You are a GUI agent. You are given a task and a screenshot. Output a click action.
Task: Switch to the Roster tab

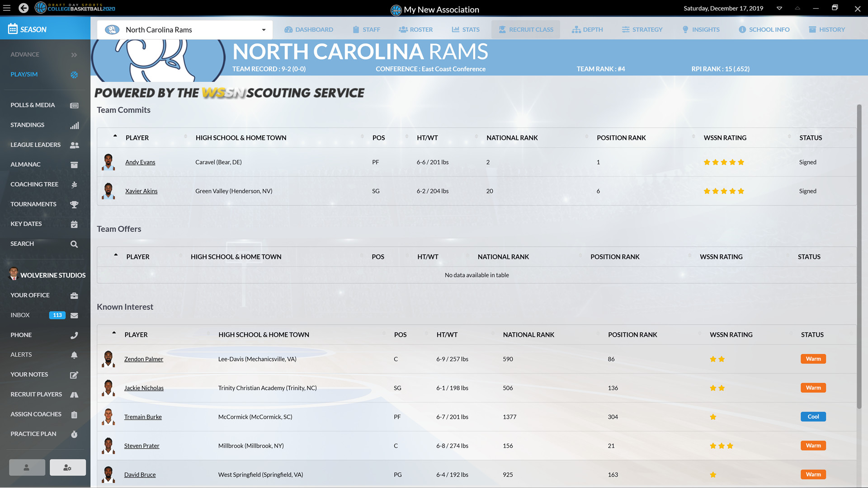(415, 29)
